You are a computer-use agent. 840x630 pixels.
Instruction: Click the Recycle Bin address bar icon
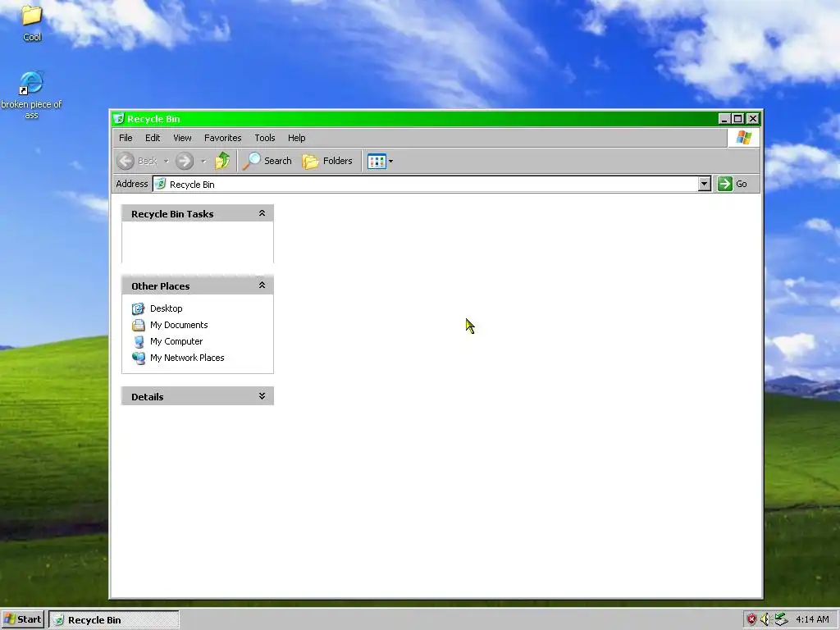point(160,185)
